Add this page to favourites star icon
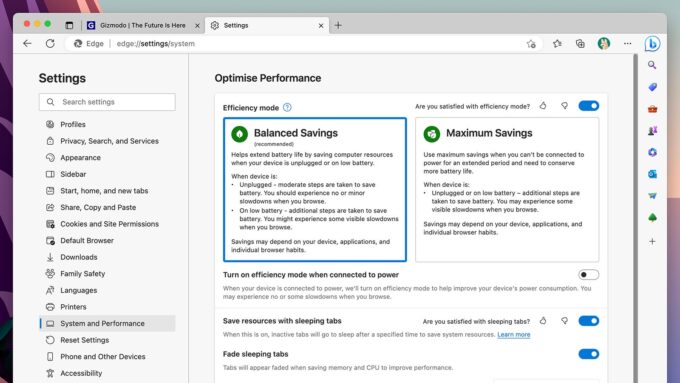Screen dimensions: 680x383 [x=531, y=44]
